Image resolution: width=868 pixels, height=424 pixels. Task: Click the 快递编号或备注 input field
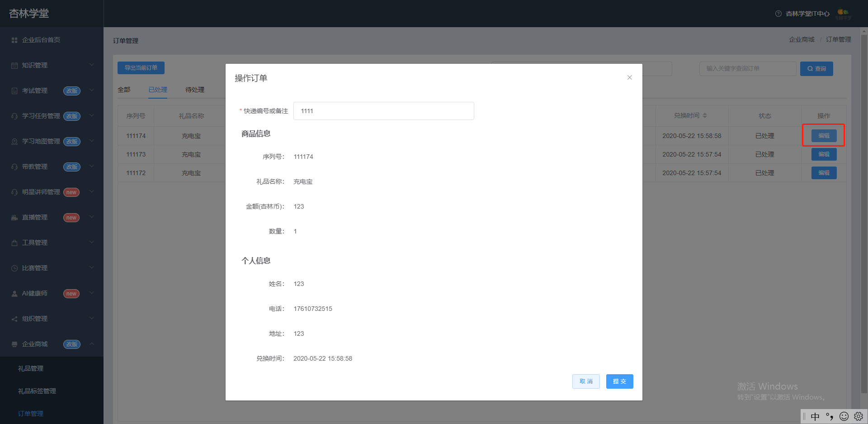click(x=384, y=111)
